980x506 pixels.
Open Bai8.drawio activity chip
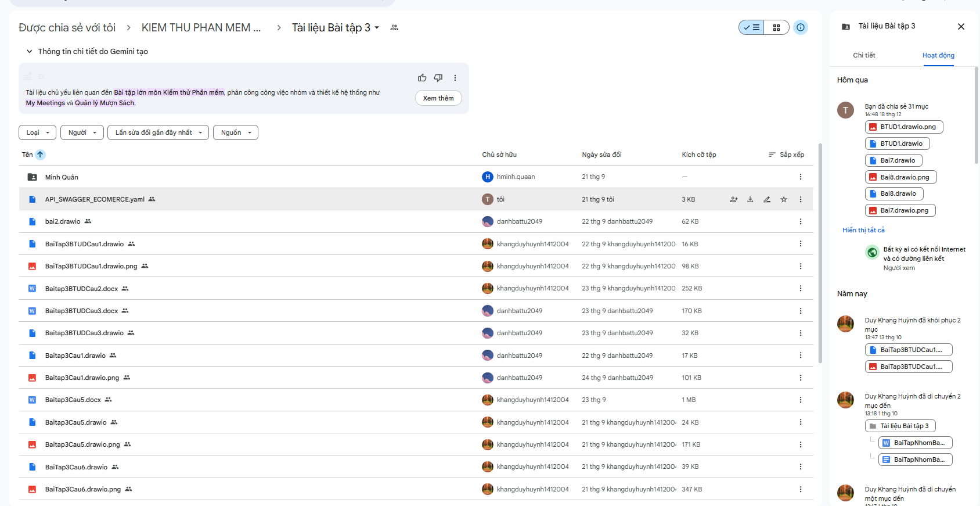(894, 194)
